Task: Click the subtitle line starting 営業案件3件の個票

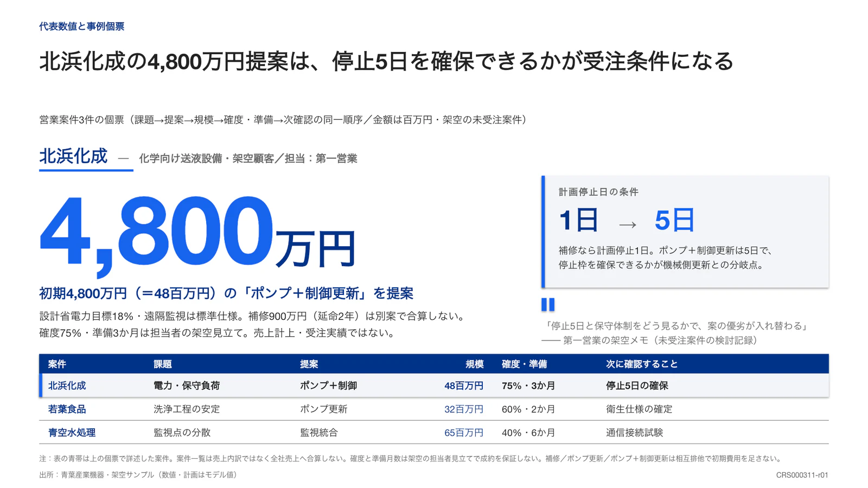Action: 285,120
